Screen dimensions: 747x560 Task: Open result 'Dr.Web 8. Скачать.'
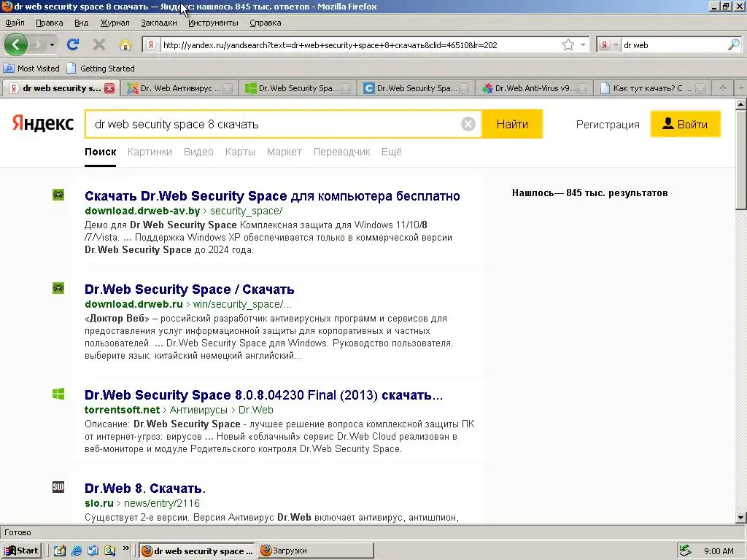coord(145,489)
